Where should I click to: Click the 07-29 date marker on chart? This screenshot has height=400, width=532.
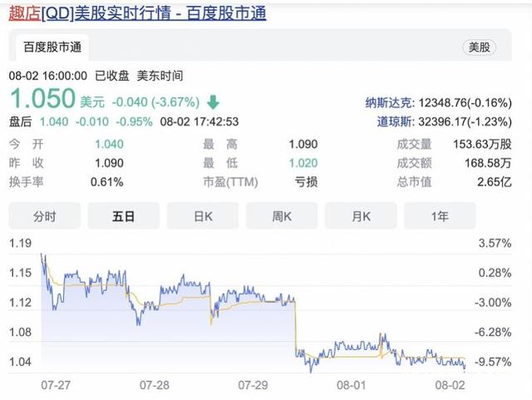[254, 386]
